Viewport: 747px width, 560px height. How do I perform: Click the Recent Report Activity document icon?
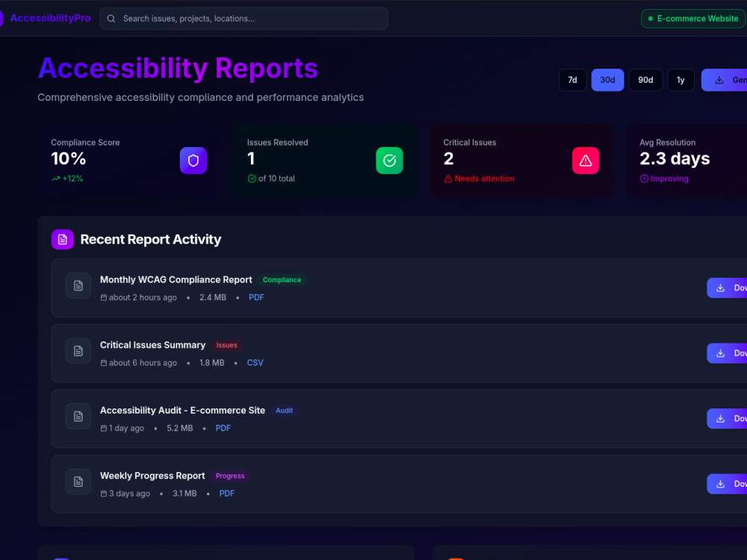coord(63,240)
